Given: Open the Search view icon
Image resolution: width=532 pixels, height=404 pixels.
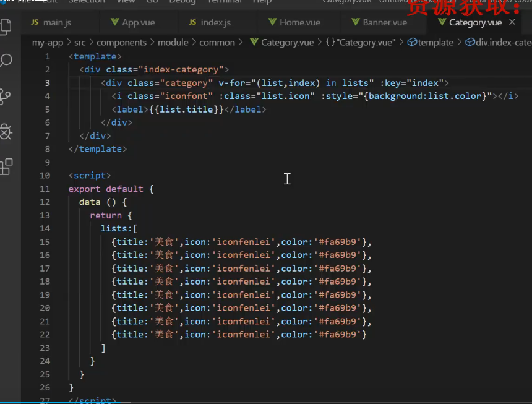Looking at the screenshot, I should [6, 61].
